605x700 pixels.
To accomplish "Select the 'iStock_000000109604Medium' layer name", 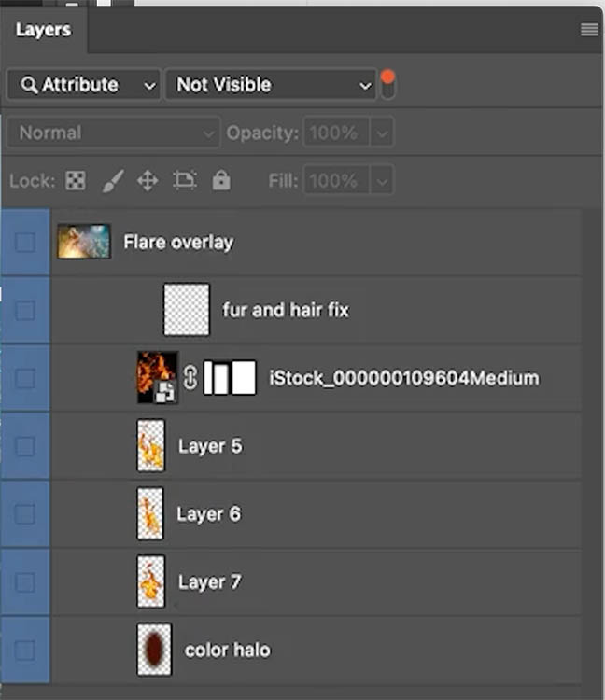I will tap(404, 378).
